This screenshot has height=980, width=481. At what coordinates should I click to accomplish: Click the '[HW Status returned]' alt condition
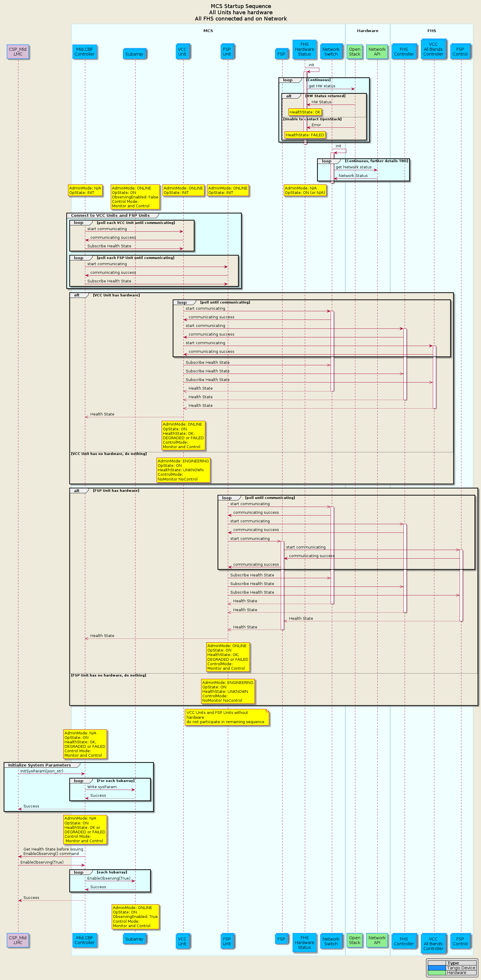pyautogui.click(x=325, y=96)
